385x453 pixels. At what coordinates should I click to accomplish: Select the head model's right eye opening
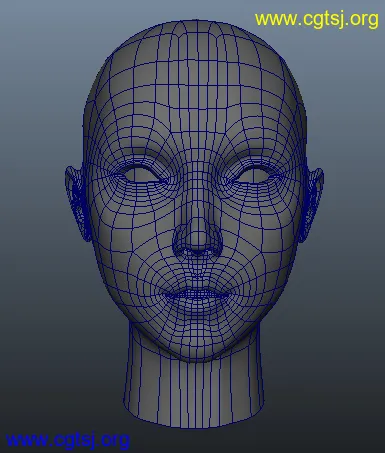(x=253, y=175)
